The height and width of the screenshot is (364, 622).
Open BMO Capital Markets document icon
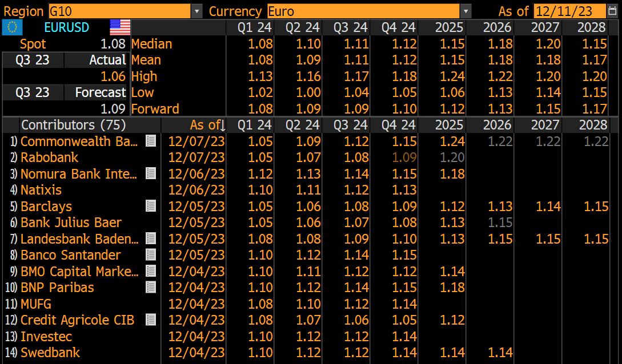click(x=151, y=271)
